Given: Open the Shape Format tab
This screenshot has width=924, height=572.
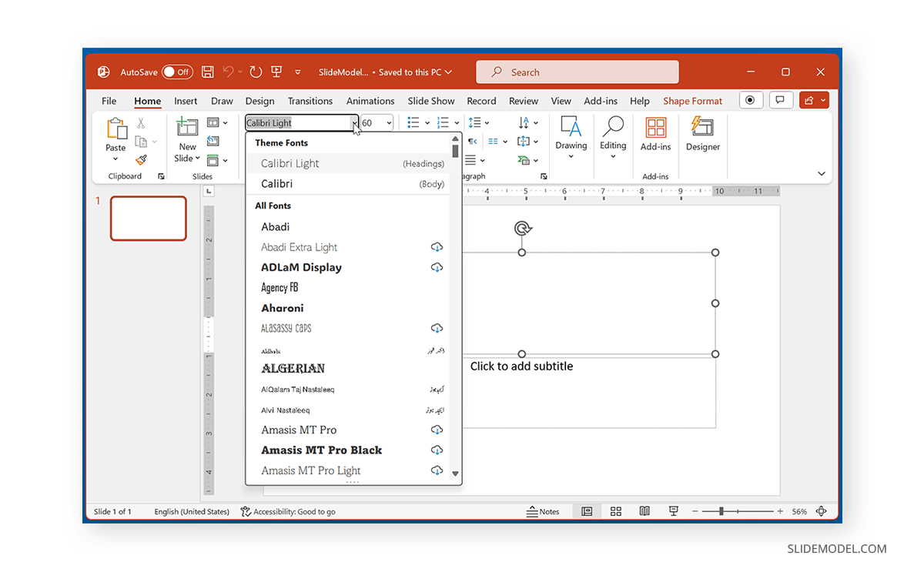Looking at the screenshot, I should (691, 101).
